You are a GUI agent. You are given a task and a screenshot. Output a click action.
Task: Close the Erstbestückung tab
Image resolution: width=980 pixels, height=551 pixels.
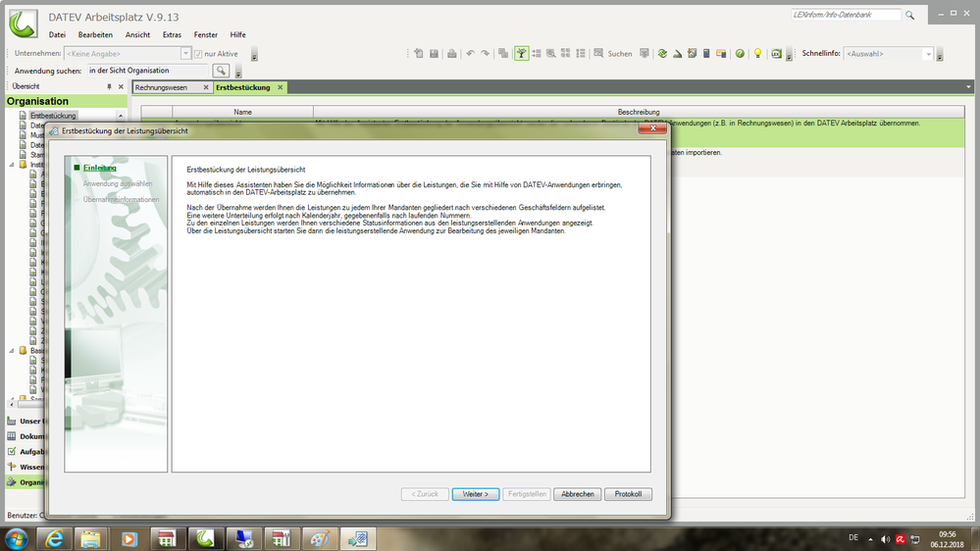pos(280,87)
